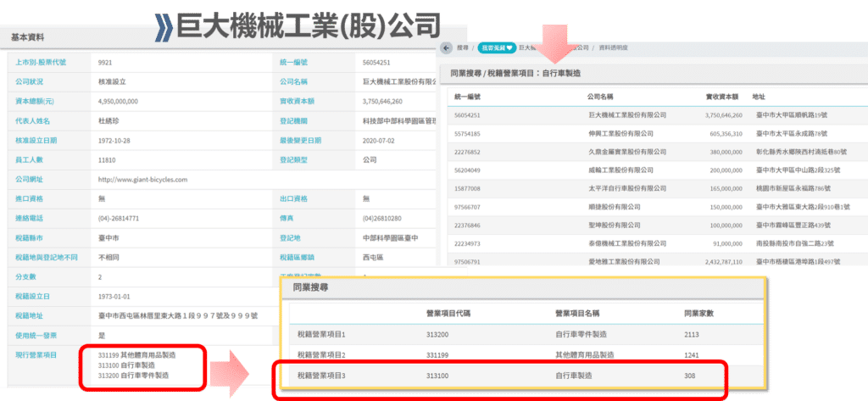
Task: Click the teal 我要完鍊 heart badge
Action: pyautogui.click(x=495, y=49)
